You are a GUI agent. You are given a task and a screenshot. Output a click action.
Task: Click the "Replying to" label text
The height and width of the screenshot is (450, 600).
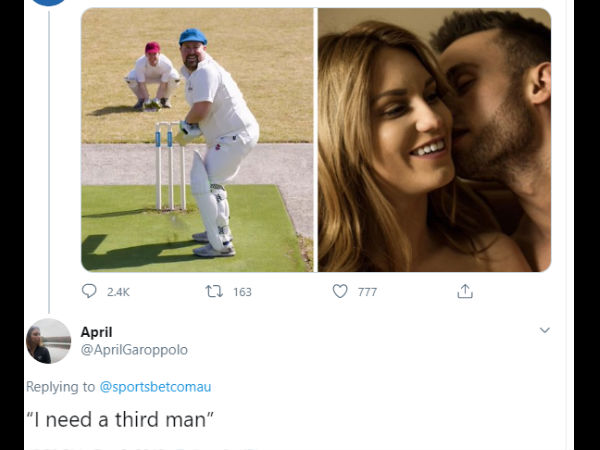click(60, 386)
